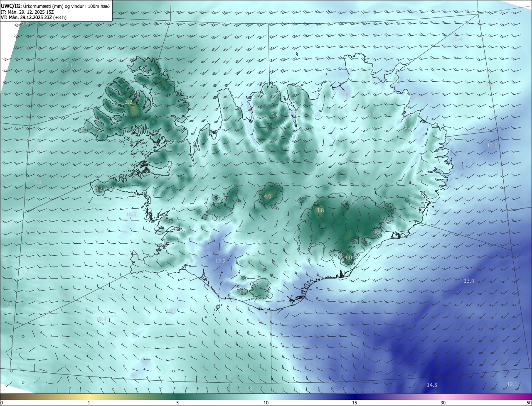Click the 7.5 value label on map
532x406 pixels.
[372, 115]
